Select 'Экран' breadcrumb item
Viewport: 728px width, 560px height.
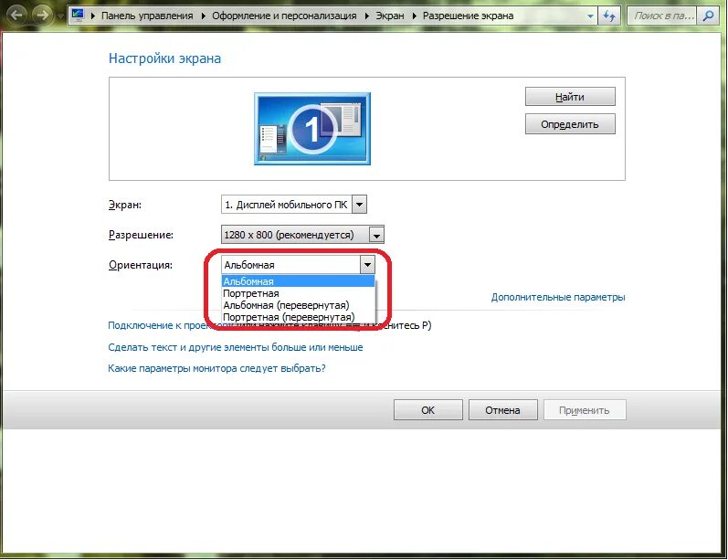click(x=389, y=16)
